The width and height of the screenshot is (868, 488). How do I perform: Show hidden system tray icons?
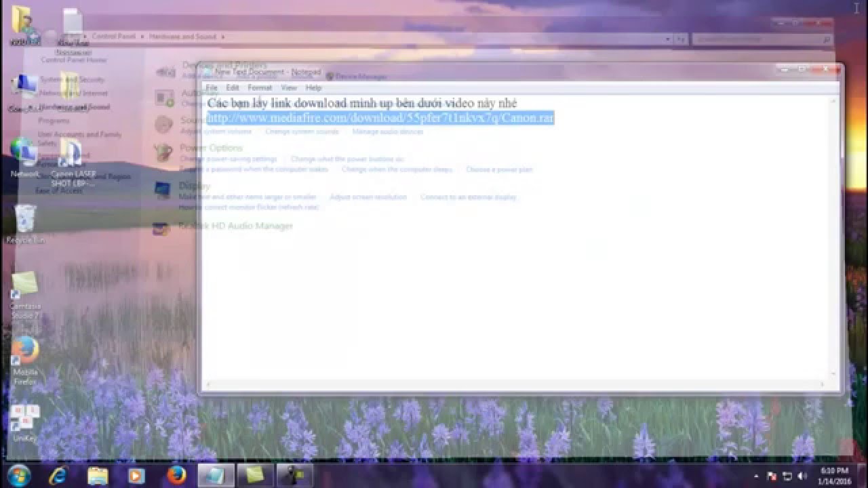[756, 476]
